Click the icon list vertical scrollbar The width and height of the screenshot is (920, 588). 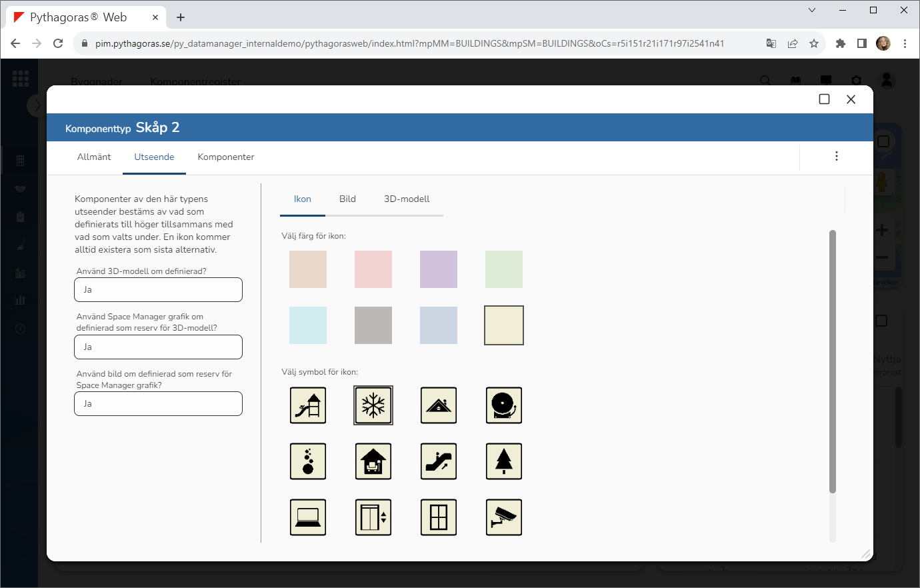pos(832,361)
